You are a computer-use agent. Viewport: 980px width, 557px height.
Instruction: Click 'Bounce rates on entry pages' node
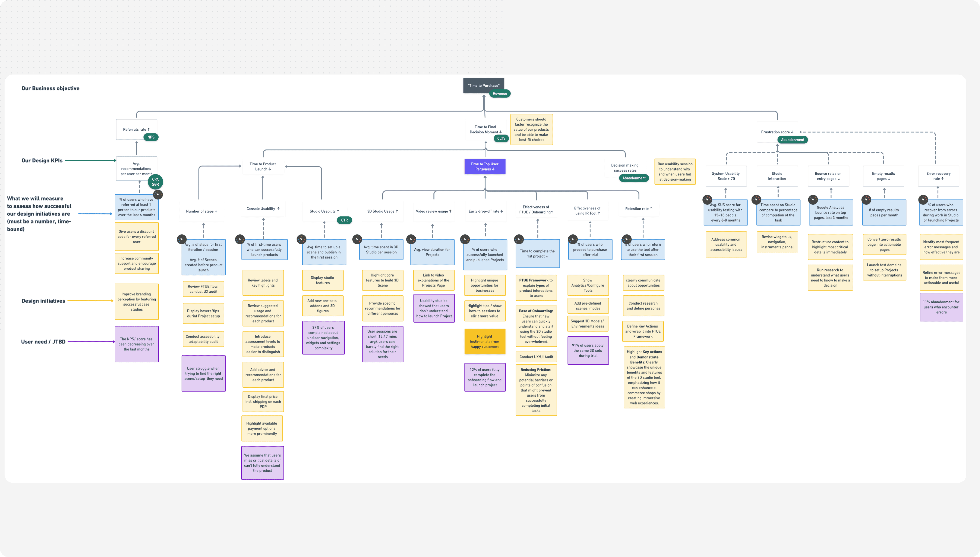(828, 176)
